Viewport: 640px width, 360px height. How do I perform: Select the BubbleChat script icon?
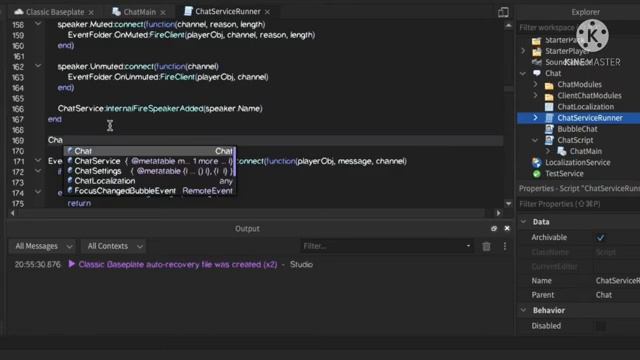(x=549, y=129)
